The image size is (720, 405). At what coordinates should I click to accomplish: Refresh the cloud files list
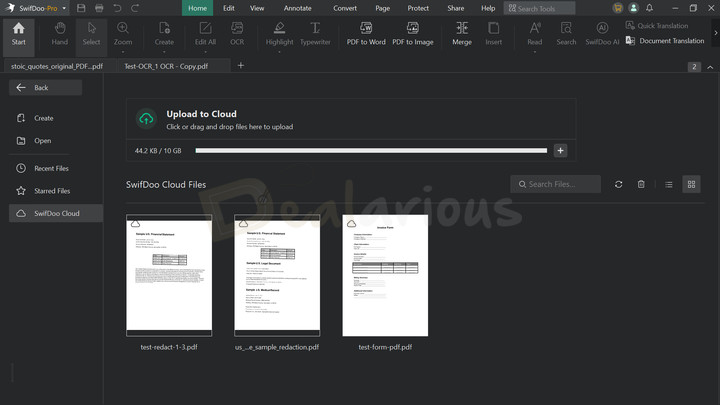619,184
